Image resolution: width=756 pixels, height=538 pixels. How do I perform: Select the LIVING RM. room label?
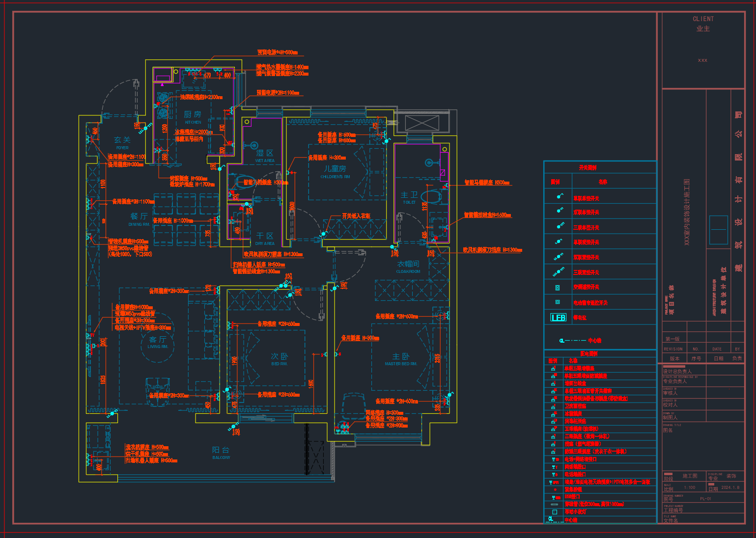point(158,347)
